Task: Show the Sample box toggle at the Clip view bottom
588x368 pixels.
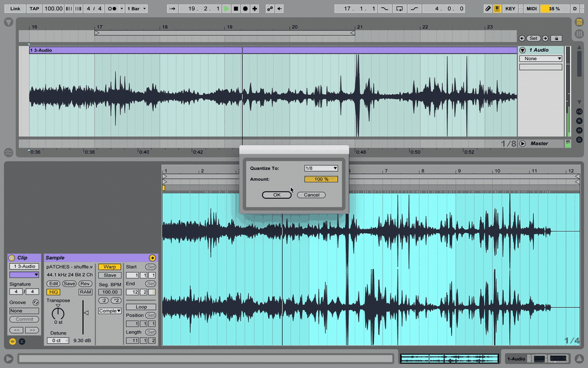Action: click(12, 342)
